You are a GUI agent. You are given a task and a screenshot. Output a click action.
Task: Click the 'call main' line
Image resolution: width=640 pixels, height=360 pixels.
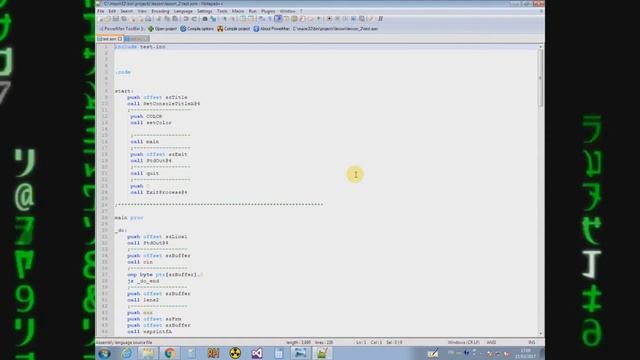click(x=144, y=142)
